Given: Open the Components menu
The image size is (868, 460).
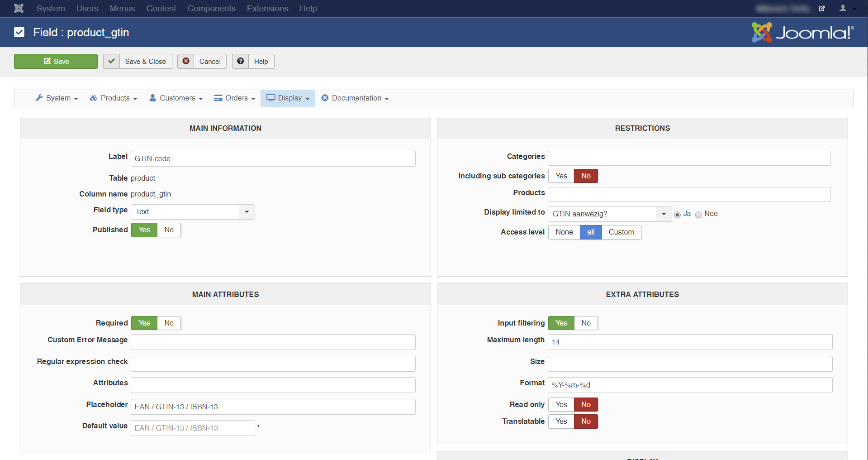Looking at the screenshot, I should click(211, 9).
